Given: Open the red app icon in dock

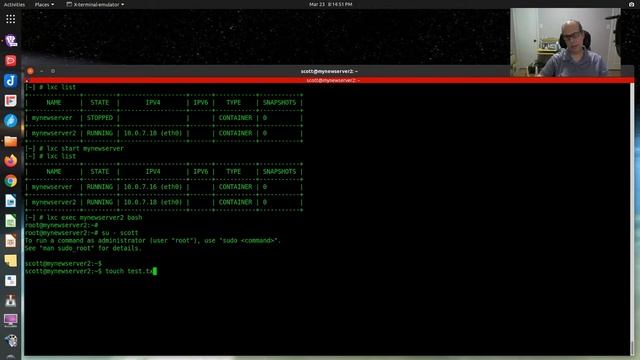Looking at the screenshot, I should coord(11,60).
